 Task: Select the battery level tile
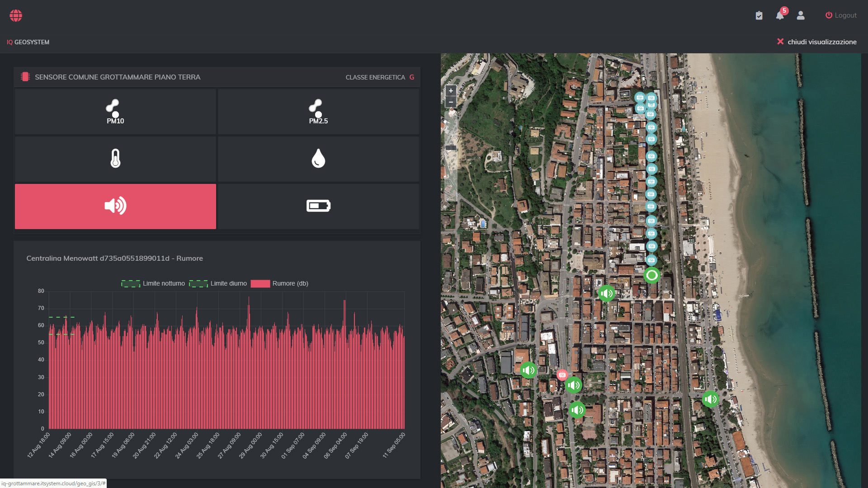318,206
